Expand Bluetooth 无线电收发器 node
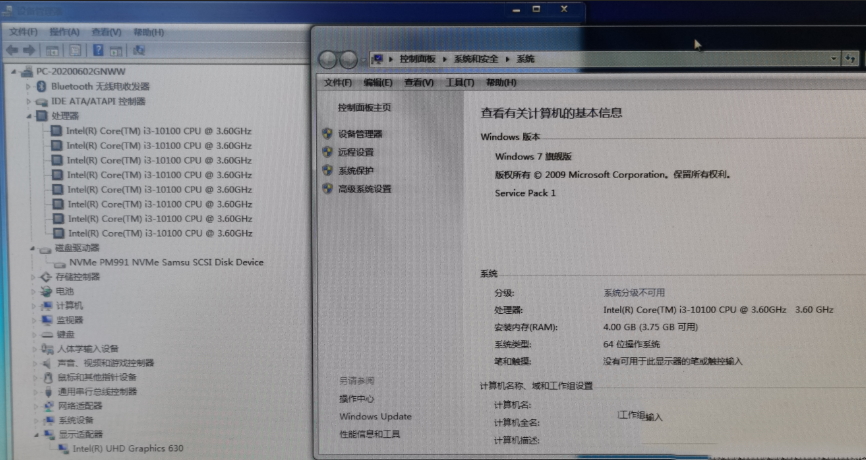Image resolution: width=866 pixels, height=460 pixels. tap(28, 87)
